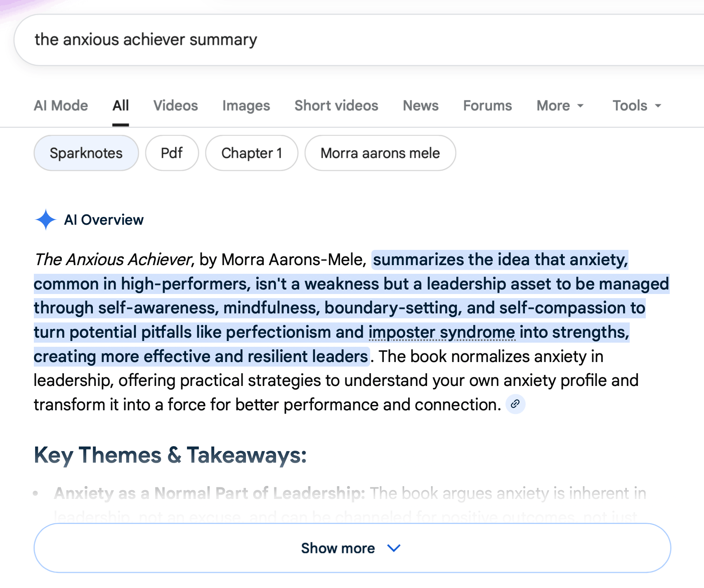Expand the More dropdown menu
704x588 pixels.
click(560, 106)
